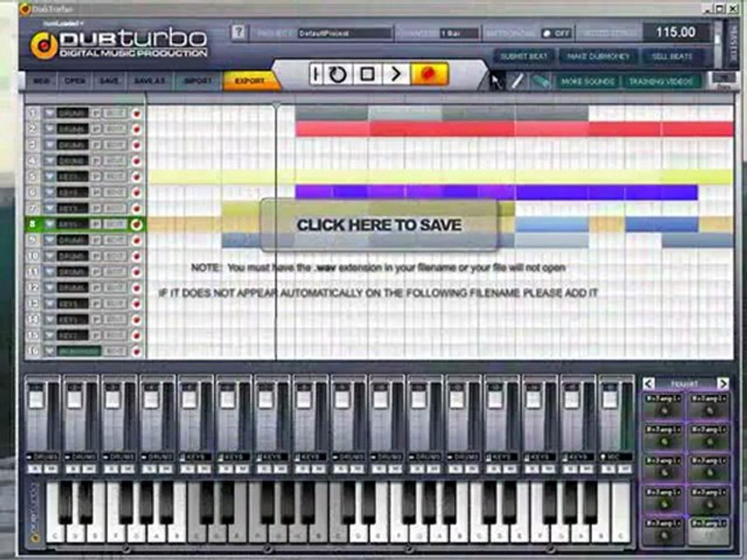747x560 pixels.
Task: Arm record dot on track 16
Action: (137, 352)
